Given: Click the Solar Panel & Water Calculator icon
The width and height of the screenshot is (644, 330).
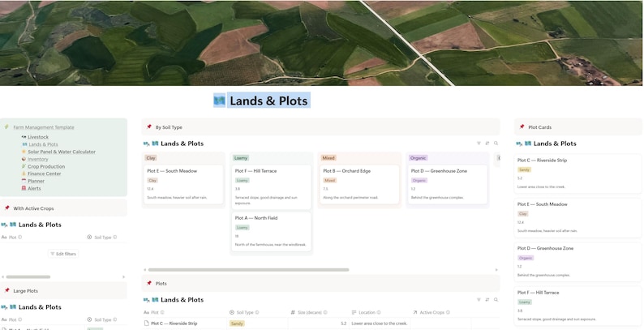Looking at the screenshot, I should (x=24, y=152).
